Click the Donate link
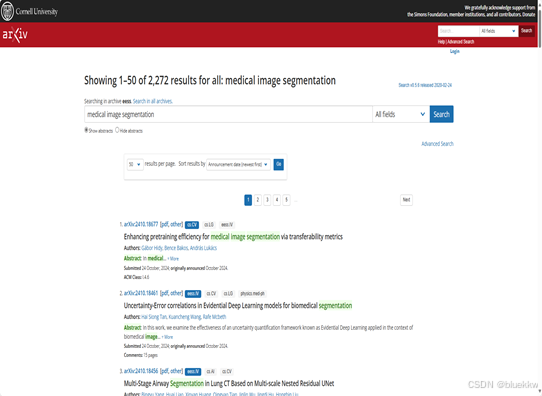Viewport: 542px width, 396px height. pyautogui.click(x=529, y=15)
